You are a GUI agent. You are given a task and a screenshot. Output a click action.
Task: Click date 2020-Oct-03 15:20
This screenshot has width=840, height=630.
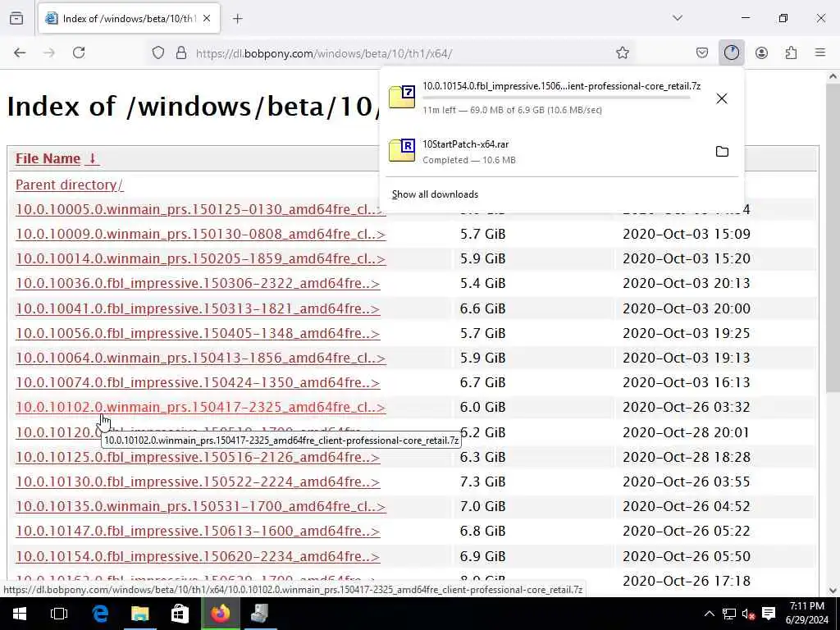coord(687,258)
